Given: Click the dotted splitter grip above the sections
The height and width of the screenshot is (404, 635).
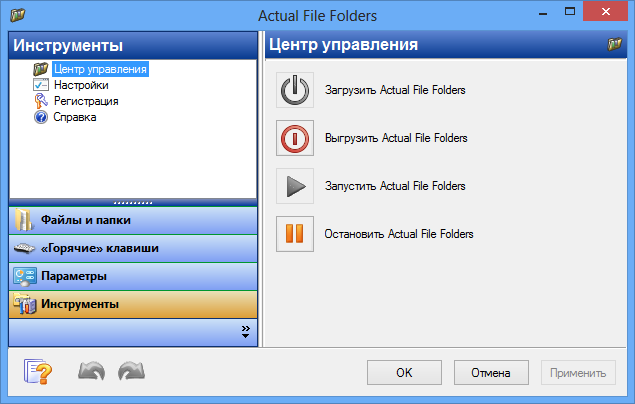Looking at the screenshot, I should coord(133,201).
